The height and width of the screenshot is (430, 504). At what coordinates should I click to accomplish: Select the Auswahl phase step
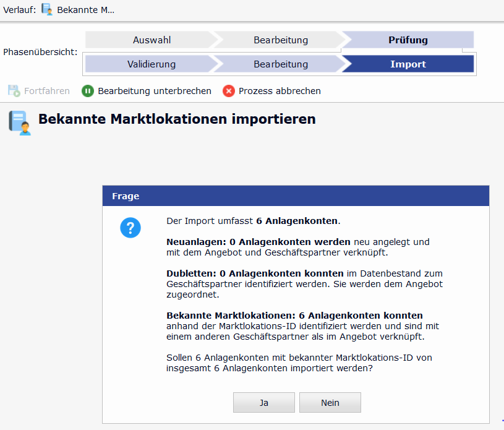click(x=152, y=40)
